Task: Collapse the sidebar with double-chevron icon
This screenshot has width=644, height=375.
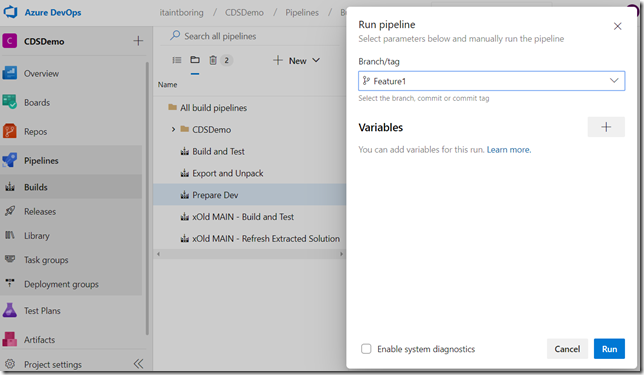Action: coord(138,364)
